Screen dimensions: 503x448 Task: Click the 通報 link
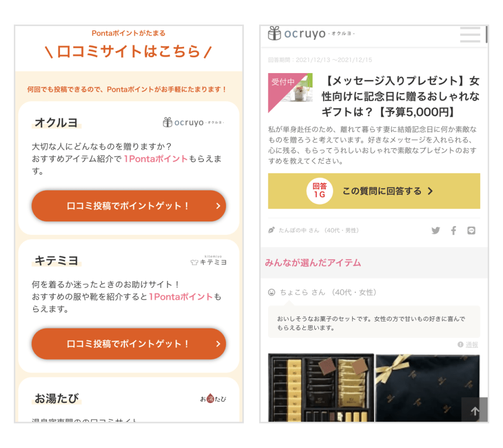tap(471, 344)
